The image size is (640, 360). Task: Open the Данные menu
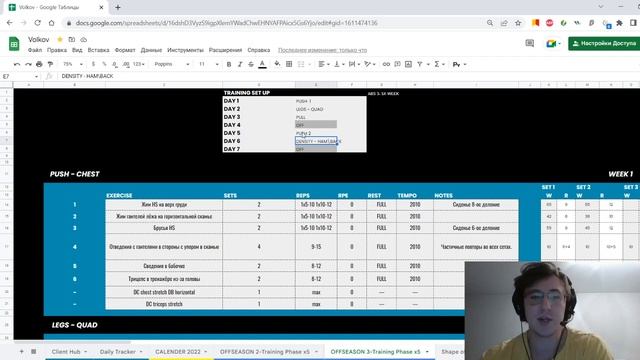151,50
